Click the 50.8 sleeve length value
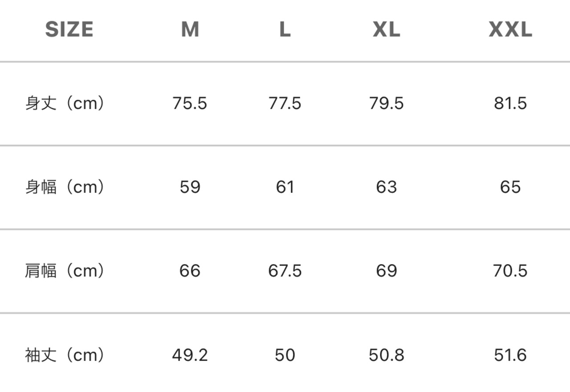Screen dimensions: 570x392 (x=387, y=355)
